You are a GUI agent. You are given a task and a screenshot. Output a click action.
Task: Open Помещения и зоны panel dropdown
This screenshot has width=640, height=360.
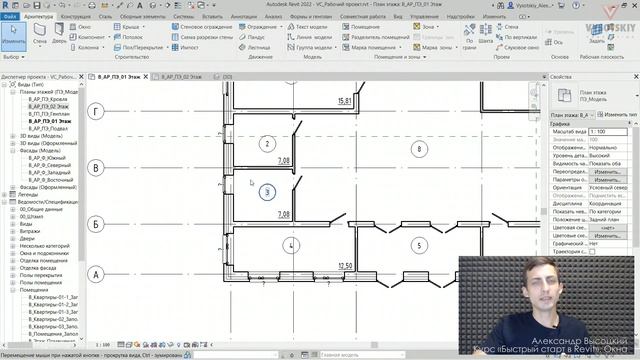click(x=400, y=57)
